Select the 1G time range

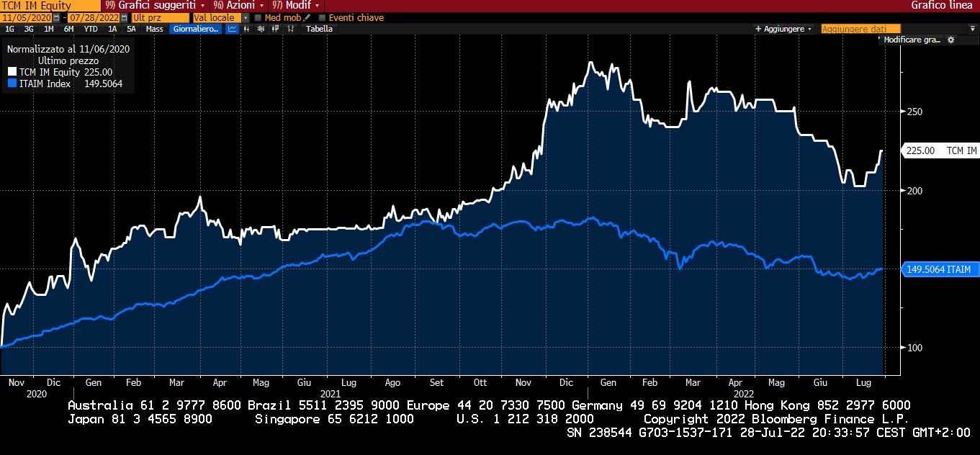coord(9,29)
